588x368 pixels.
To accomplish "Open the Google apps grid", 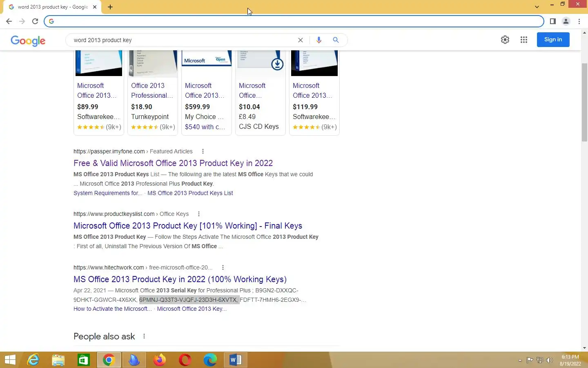I will click(x=524, y=40).
